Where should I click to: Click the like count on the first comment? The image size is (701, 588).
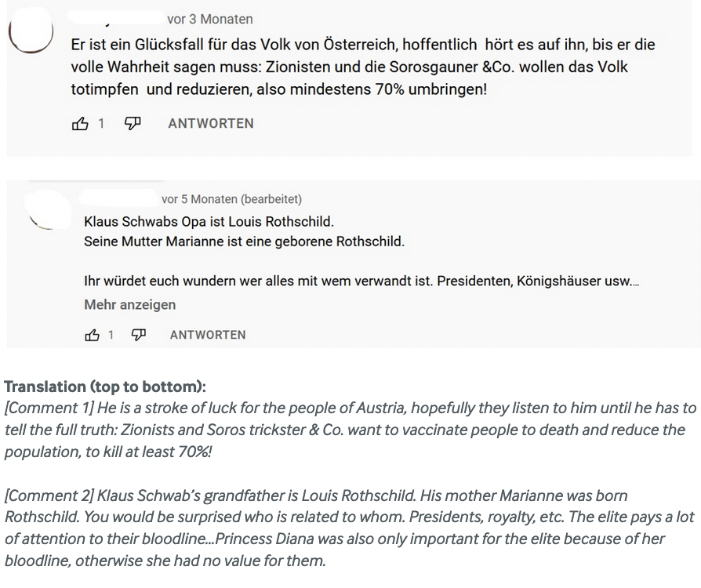coord(101,123)
